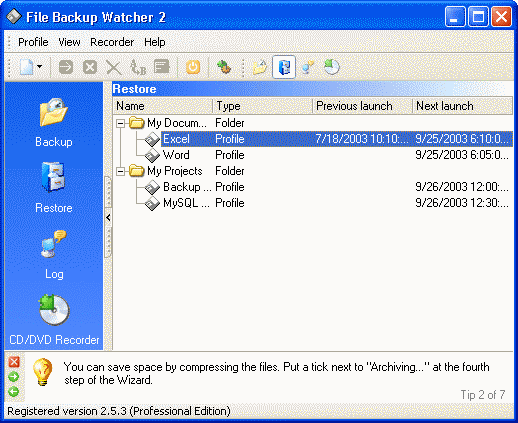Click the 'Tip 2 of 7' label
The height and width of the screenshot is (423, 518).
click(x=483, y=395)
